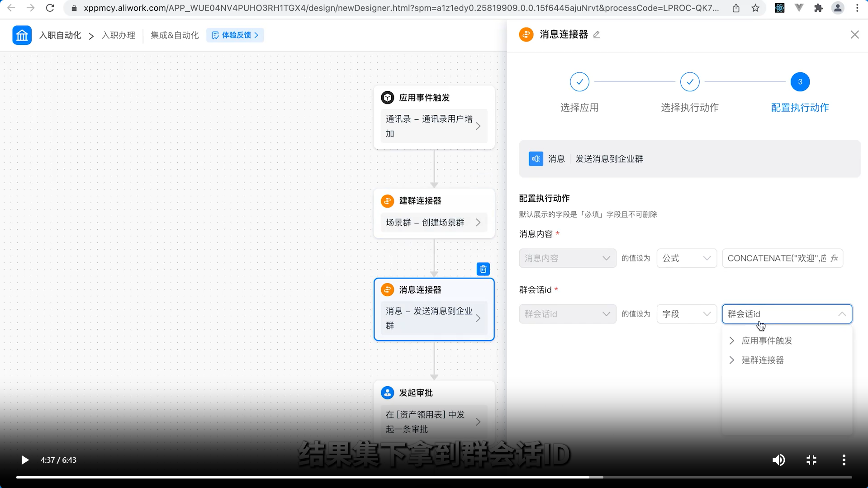Open 通讯录 – 通讯录用户增加 trigger settings
The image size is (868, 488).
pos(434,126)
